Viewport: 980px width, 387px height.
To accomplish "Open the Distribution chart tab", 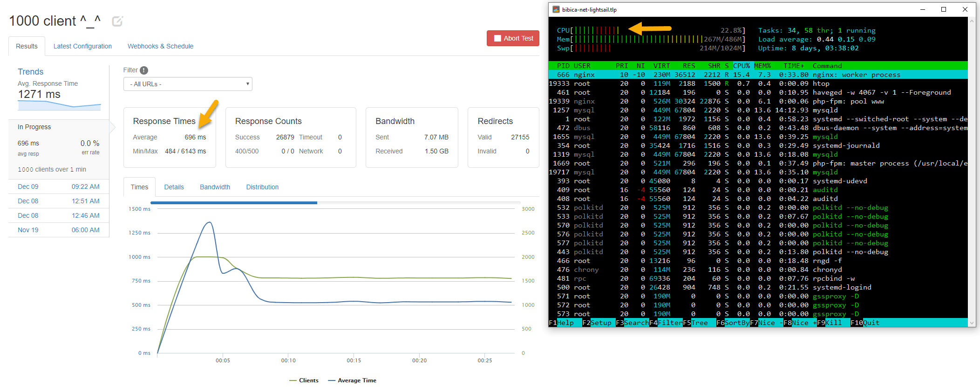I will click(x=262, y=187).
